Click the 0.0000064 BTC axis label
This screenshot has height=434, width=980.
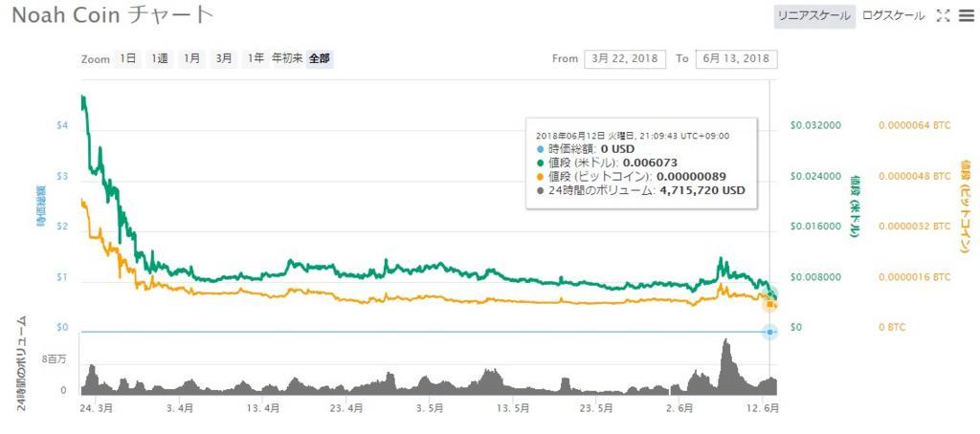[914, 125]
